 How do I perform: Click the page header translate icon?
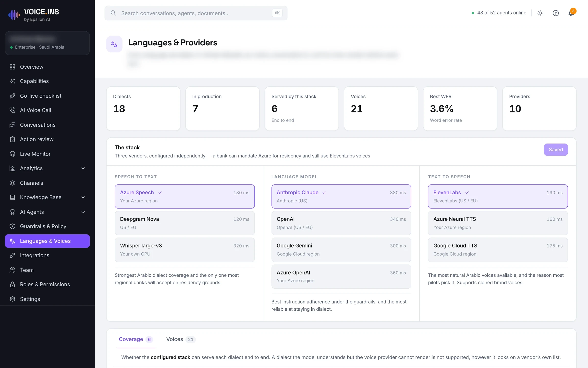[x=114, y=44]
